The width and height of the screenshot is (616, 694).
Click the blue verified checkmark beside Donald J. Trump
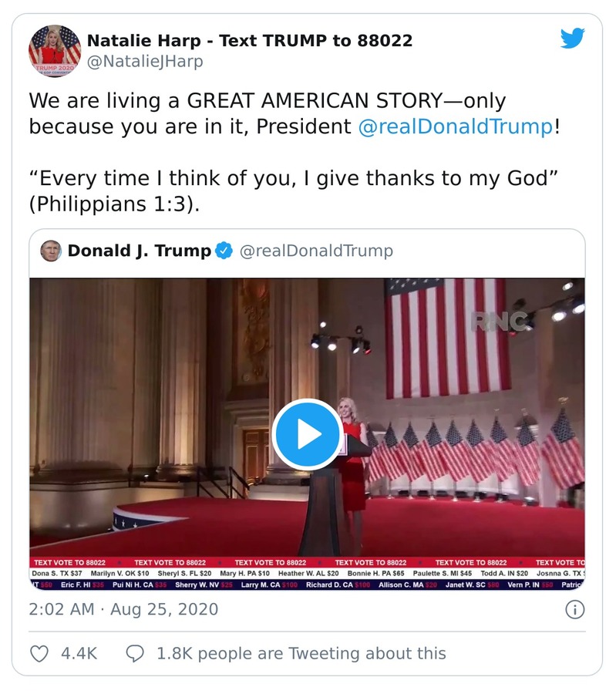click(x=224, y=249)
